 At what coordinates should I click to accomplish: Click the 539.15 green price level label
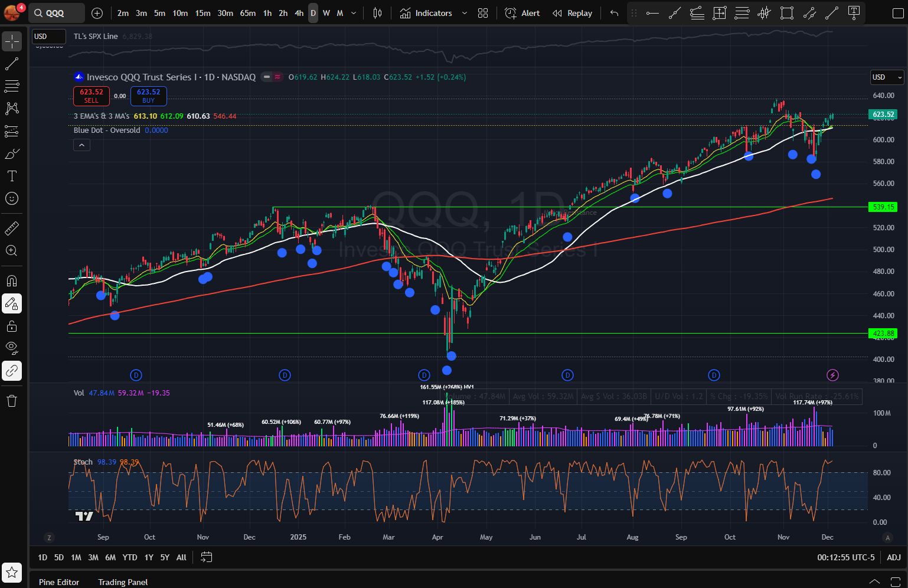click(x=883, y=207)
